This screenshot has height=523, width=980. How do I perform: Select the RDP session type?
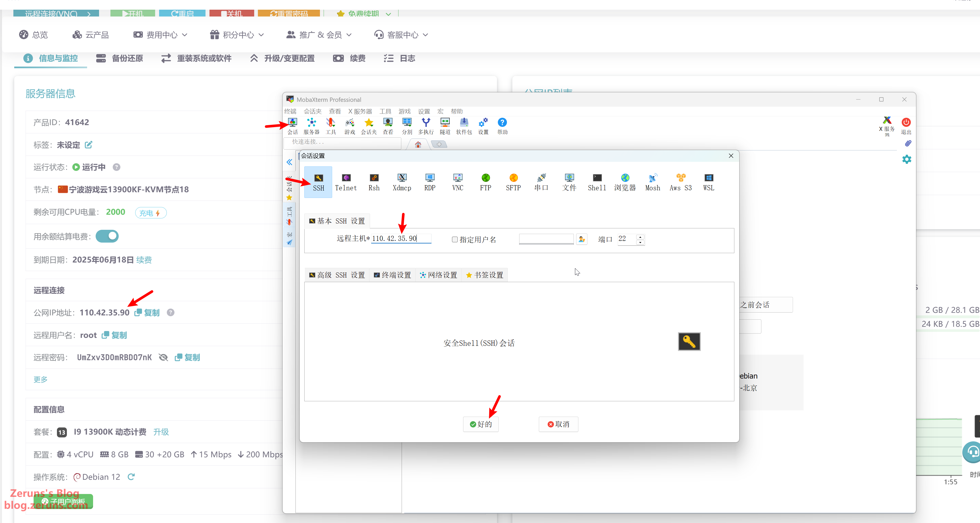[x=430, y=182]
